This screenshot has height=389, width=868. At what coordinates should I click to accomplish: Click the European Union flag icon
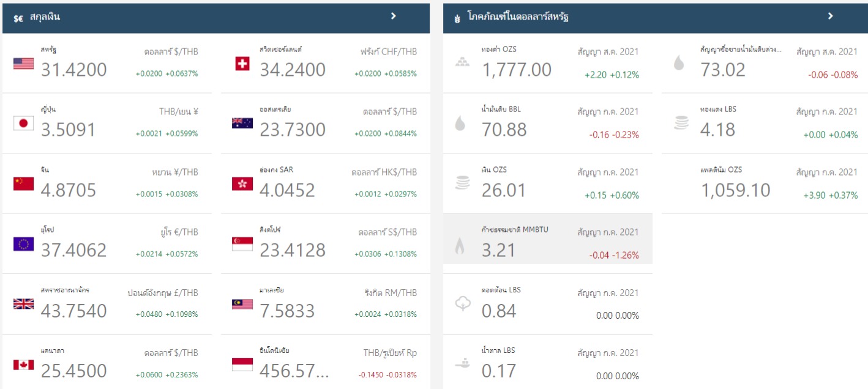pyautogui.click(x=23, y=244)
